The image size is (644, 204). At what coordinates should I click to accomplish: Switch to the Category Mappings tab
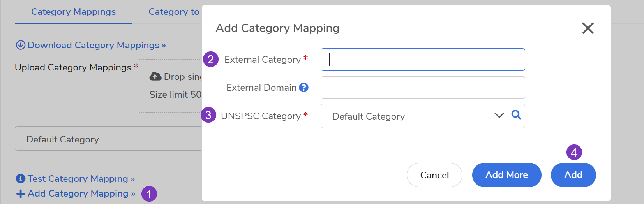(73, 12)
